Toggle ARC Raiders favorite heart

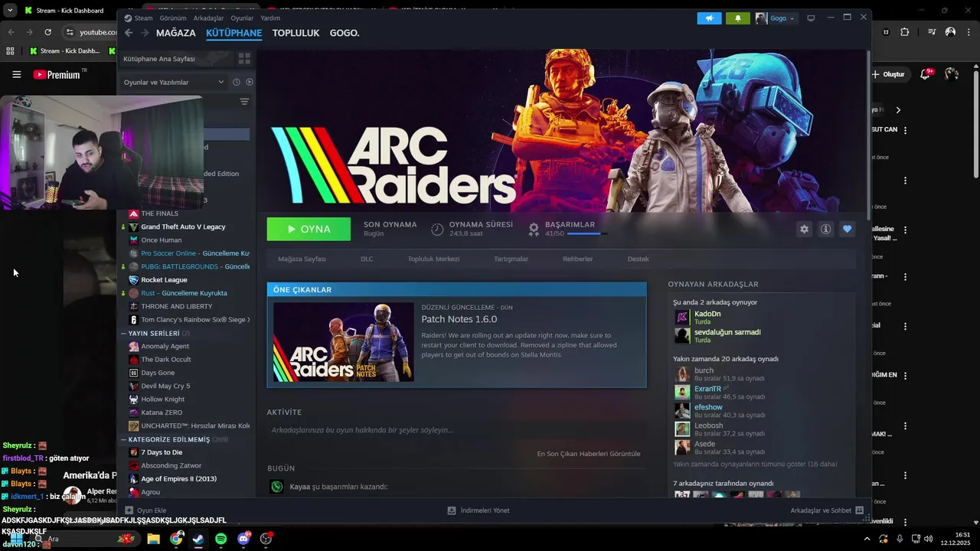(x=847, y=229)
